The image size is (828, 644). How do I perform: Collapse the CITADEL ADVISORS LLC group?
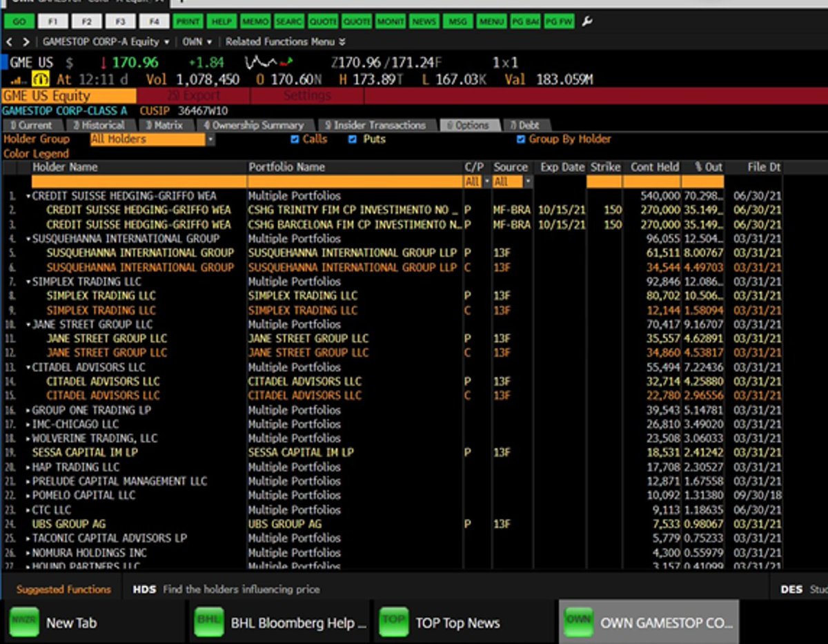(x=29, y=367)
